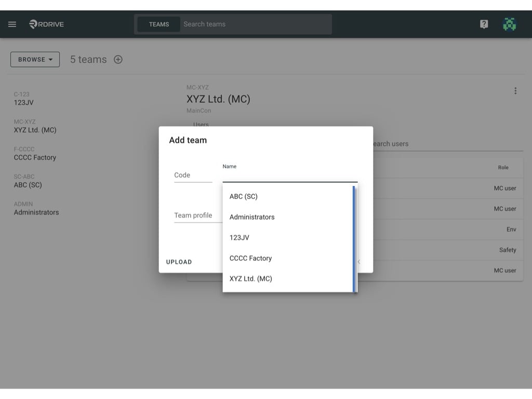Screen dimensions: 532x399
Task: Open the hamburger navigation menu
Action: (x=12, y=24)
